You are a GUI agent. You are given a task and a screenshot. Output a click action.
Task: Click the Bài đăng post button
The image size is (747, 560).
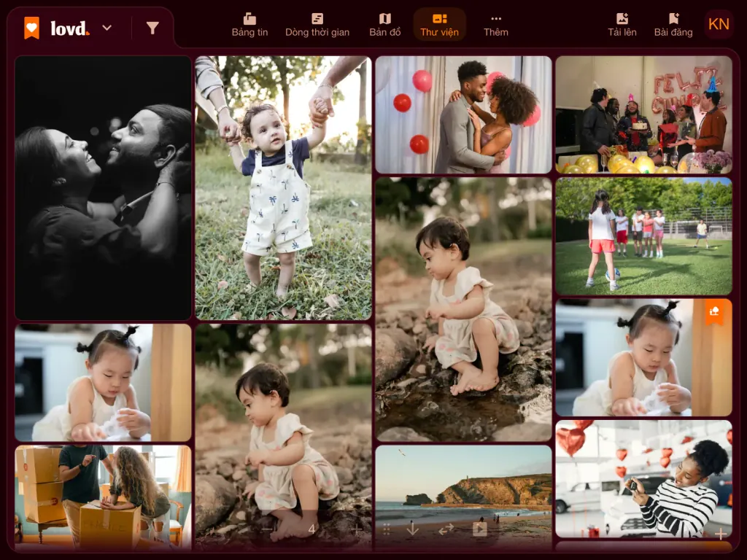(x=673, y=25)
